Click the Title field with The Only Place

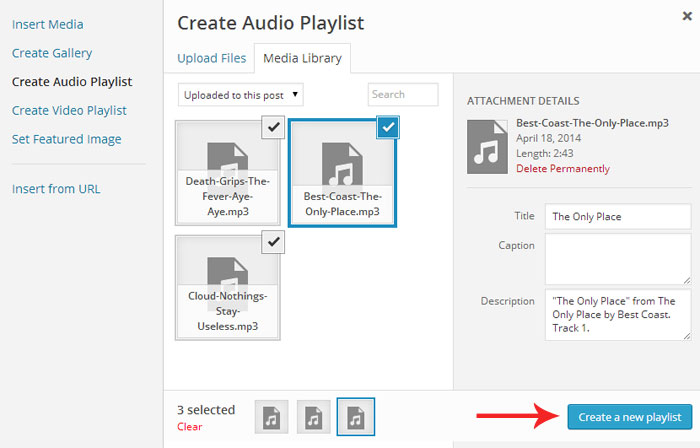(618, 216)
